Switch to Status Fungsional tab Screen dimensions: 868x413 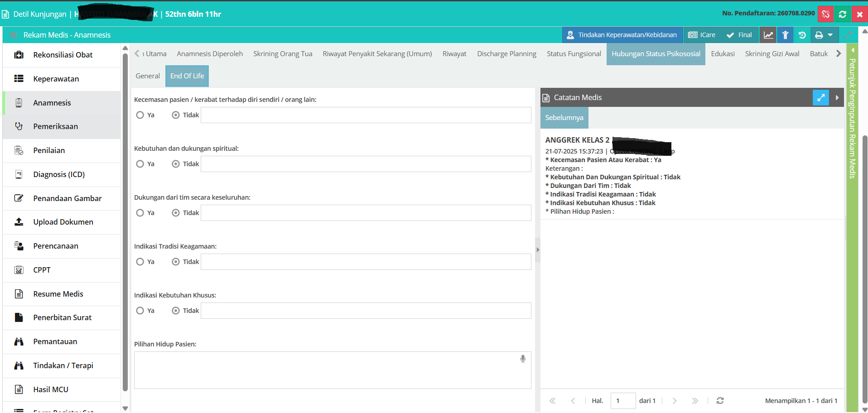[x=574, y=54]
